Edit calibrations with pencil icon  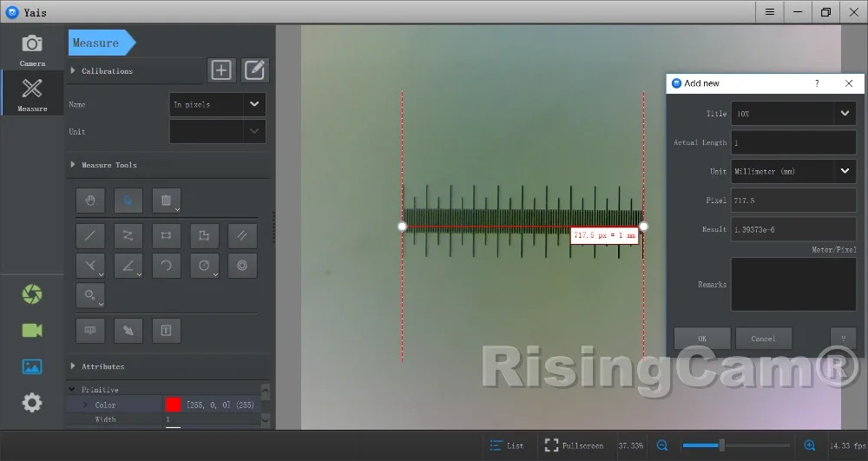[x=254, y=70]
